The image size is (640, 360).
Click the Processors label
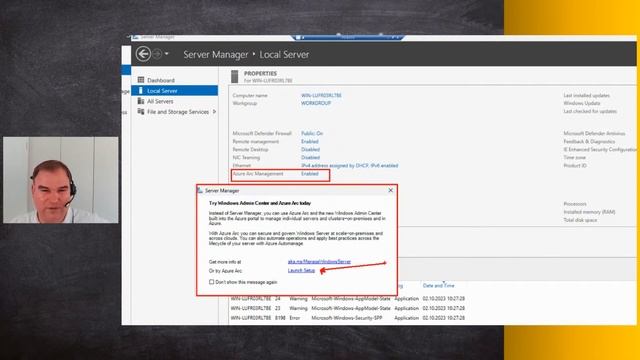pyautogui.click(x=575, y=204)
